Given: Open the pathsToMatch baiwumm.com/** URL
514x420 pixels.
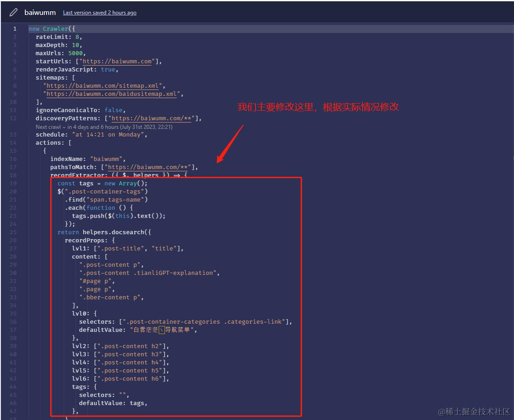Looking at the screenshot, I should click(x=147, y=167).
